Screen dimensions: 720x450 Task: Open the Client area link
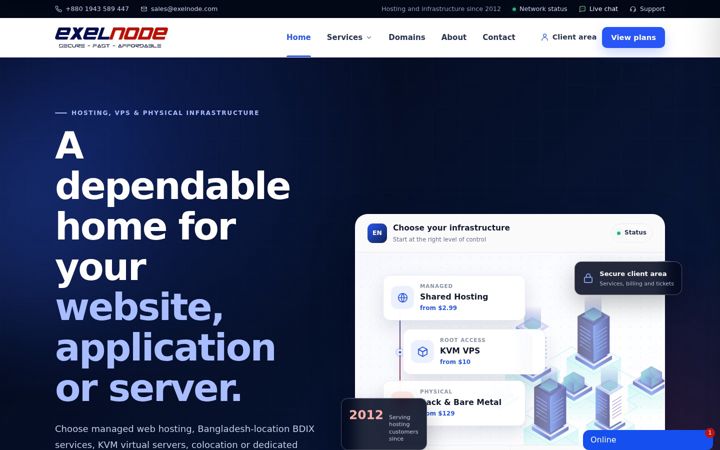pyautogui.click(x=568, y=37)
